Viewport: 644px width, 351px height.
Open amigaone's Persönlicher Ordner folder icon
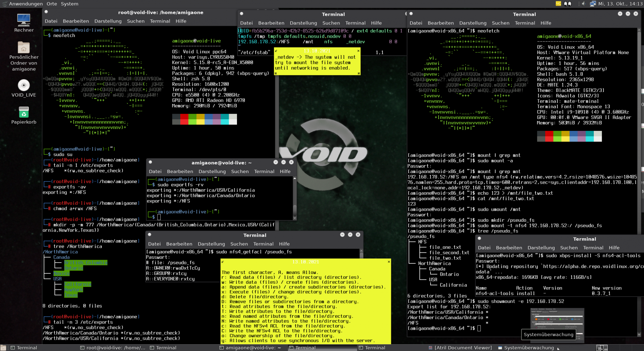24,48
